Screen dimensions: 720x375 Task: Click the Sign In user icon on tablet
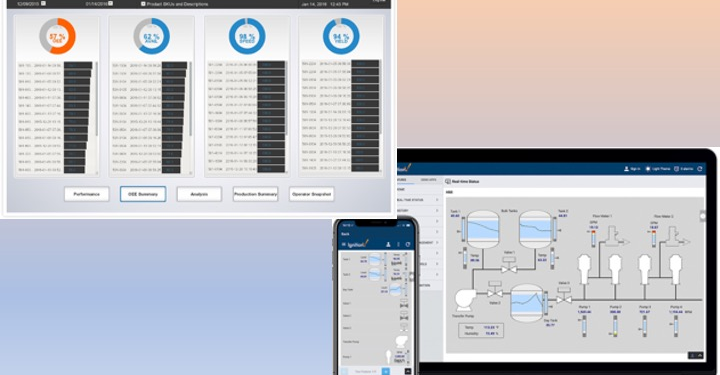[626, 169]
